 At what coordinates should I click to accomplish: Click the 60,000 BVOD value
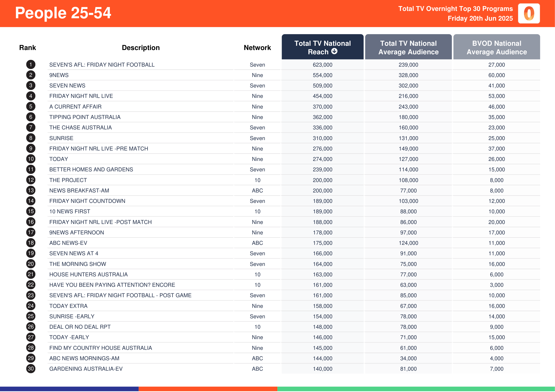click(x=496, y=75)
